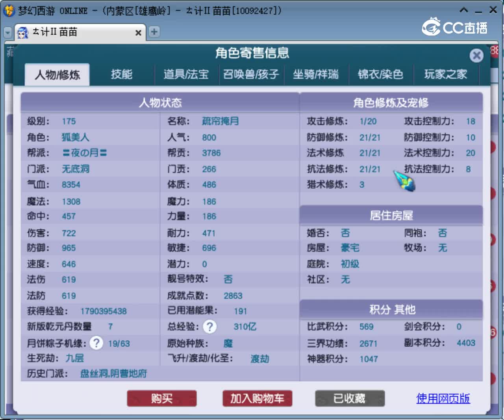
Task: Click the 历史门派 value 盘丝洞,阴曹地府
Action: click(113, 374)
